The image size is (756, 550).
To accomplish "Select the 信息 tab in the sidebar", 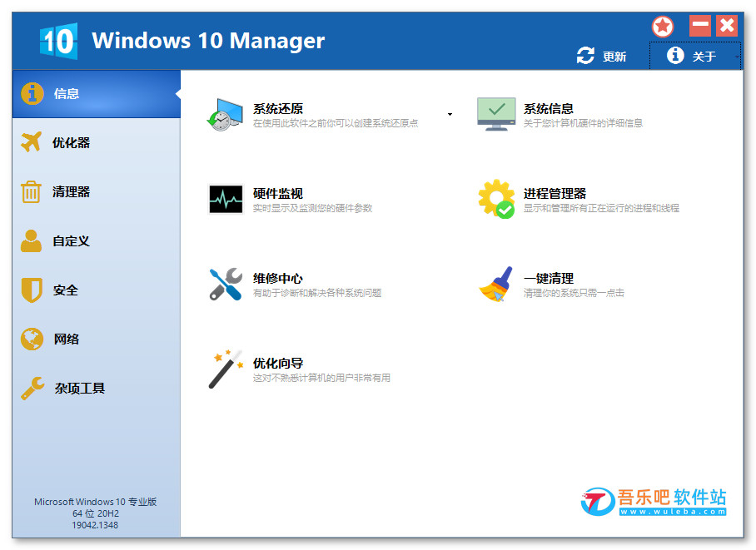I will point(97,94).
